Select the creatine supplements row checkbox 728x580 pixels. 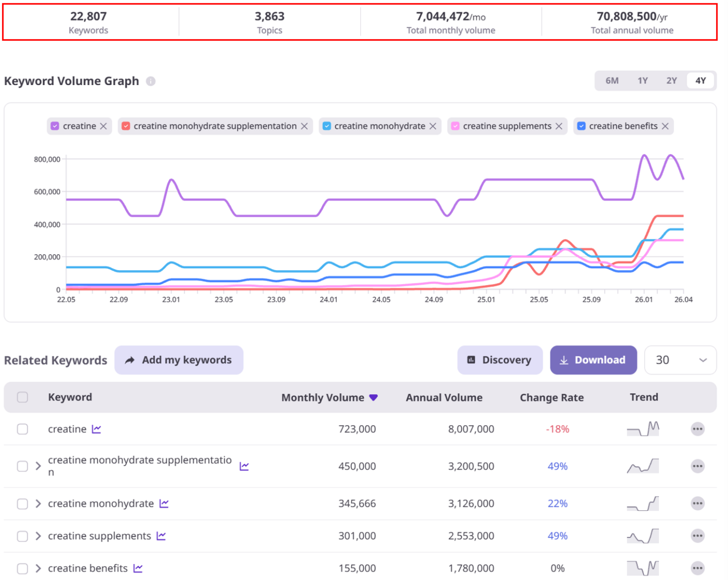tap(22, 536)
